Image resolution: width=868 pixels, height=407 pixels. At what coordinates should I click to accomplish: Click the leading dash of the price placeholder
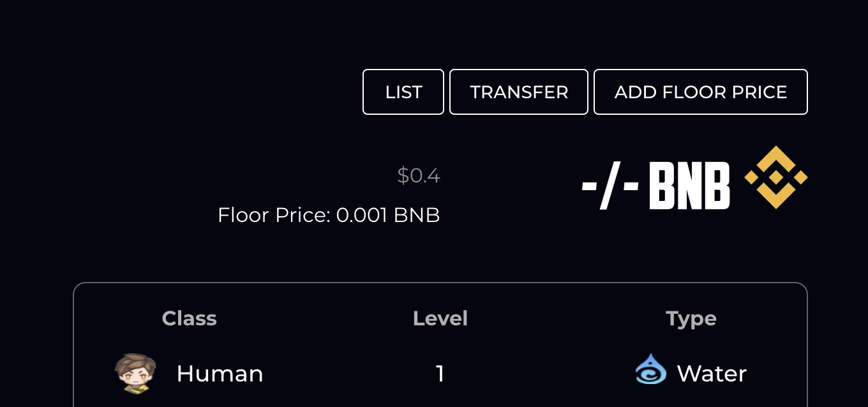click(x=590, y=188)
